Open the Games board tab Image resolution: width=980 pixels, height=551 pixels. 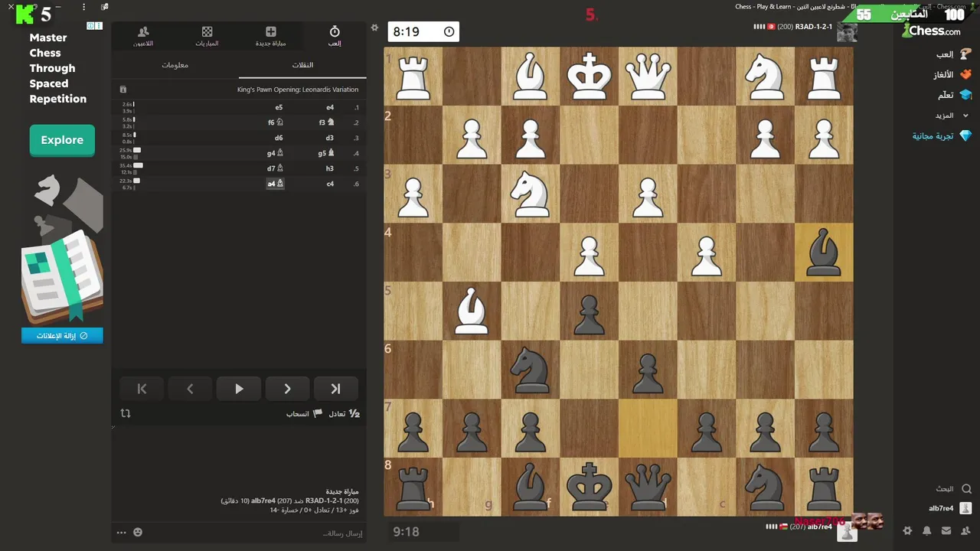(207, 35)
